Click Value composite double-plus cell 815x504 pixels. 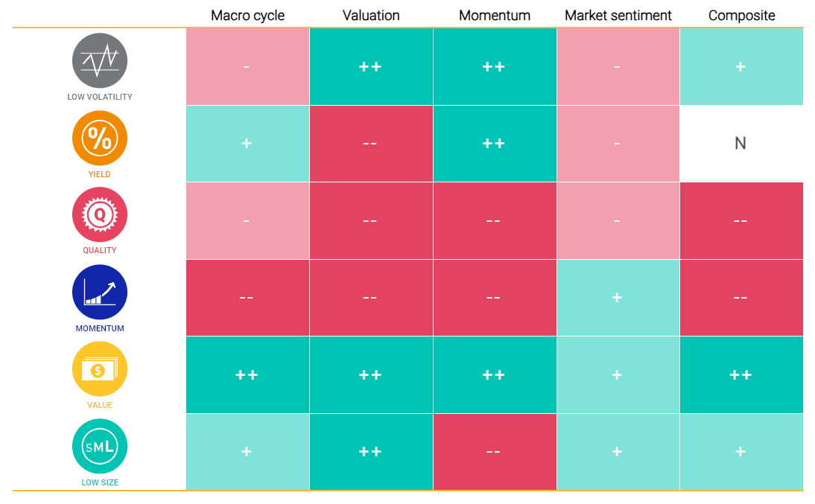741,374
